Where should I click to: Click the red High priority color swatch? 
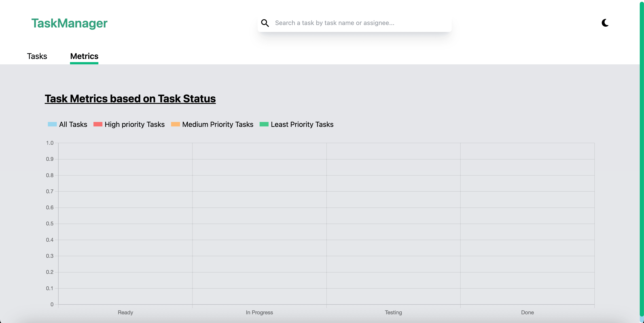click(x=98, y=124)
